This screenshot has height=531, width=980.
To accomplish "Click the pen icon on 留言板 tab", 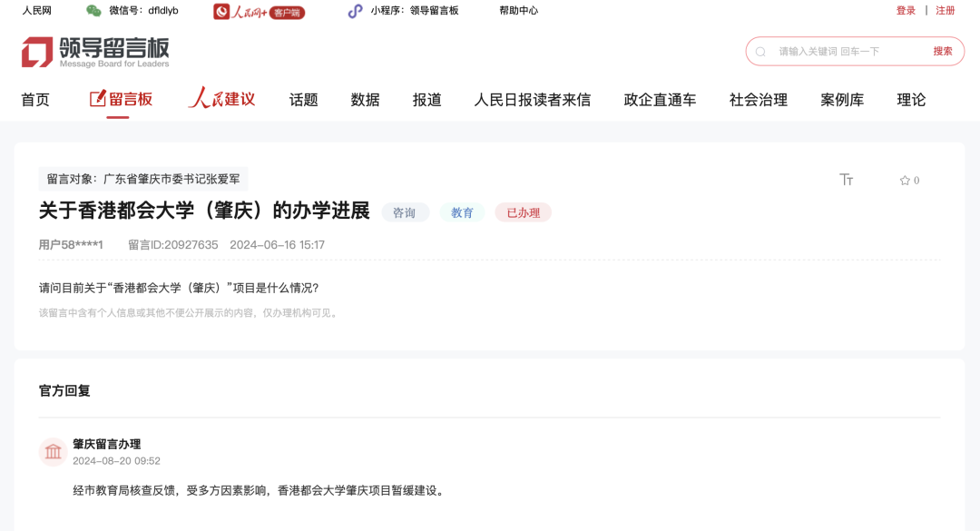I will pos(100,97).
